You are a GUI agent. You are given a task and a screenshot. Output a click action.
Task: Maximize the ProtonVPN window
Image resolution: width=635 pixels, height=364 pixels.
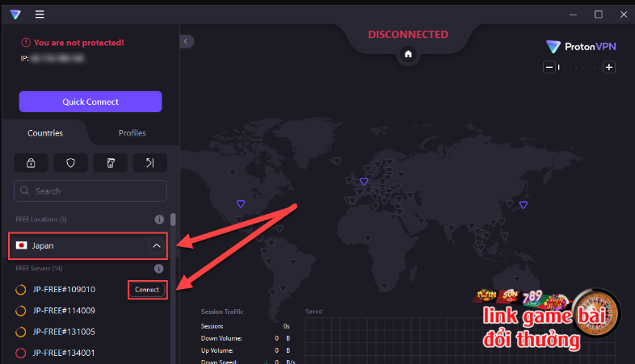(599, 15)
